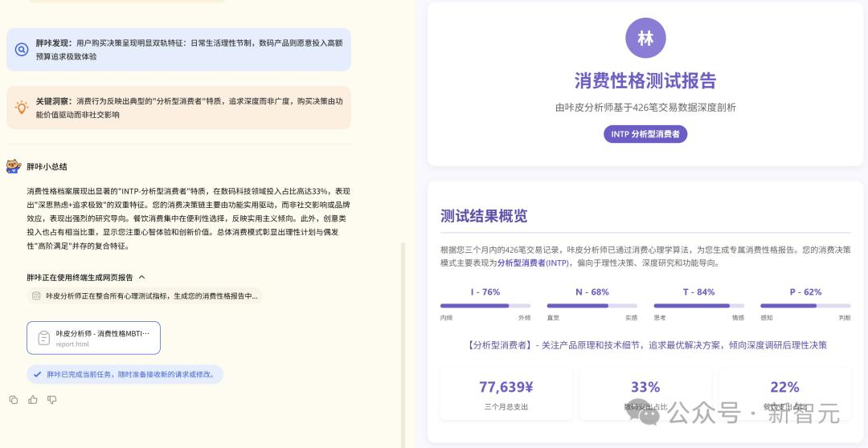Collapse the 胖咔正在使用终端生成网页报告 section
This screenshot has height=448, width=868.
pos(141,277)
